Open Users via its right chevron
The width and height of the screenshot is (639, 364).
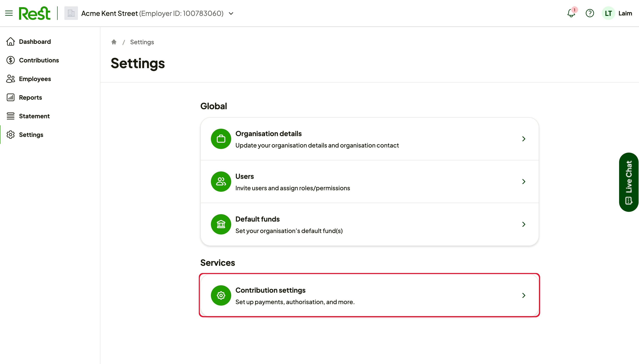coord(524,182)
